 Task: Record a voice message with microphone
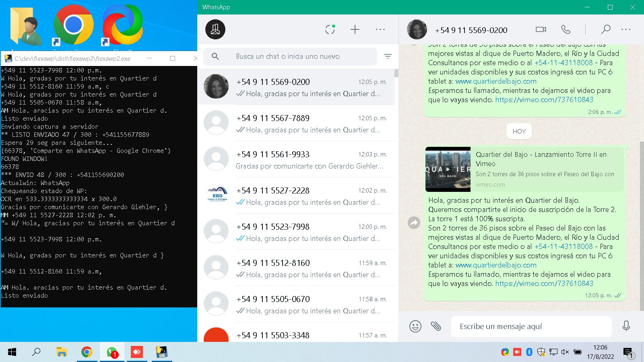coord(626,326)
